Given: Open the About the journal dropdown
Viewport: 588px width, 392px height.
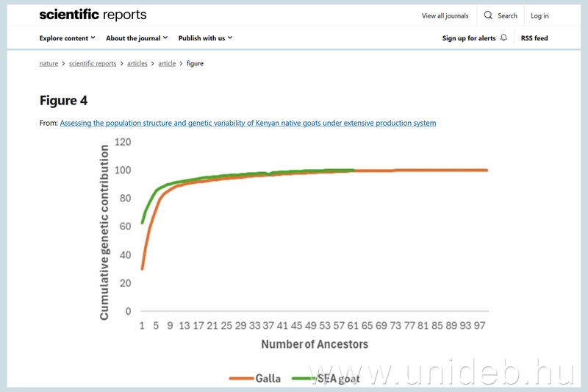Looking at the screenshot, I should coord(137,38).
